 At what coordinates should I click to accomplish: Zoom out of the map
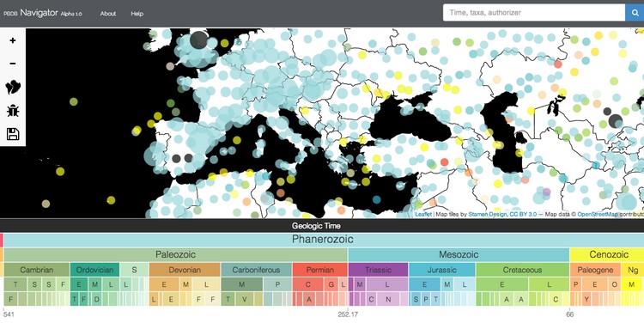coord(13,64)
